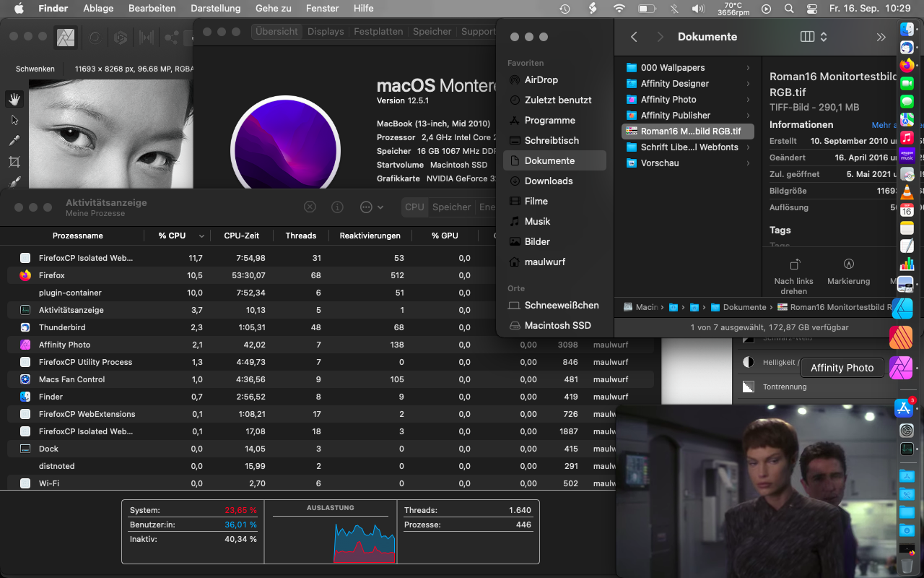Open the three-dots options dropdown in Aktivitätsanzeige
Screen dimensions: 924x578
[371, 207]
